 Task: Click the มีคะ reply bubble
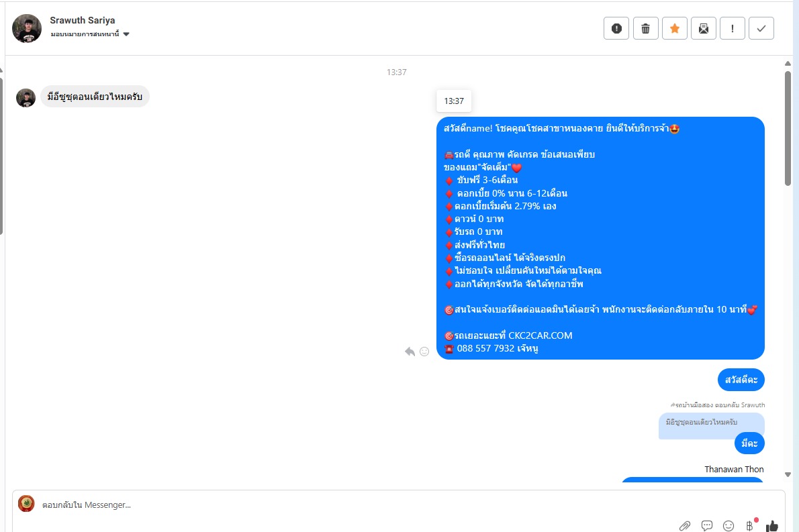749,443
